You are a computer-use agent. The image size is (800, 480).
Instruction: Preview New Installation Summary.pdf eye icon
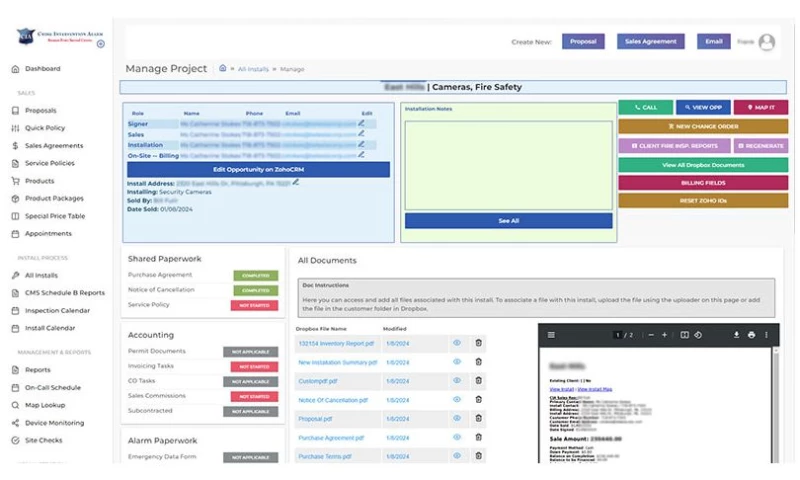click(457, 362)
